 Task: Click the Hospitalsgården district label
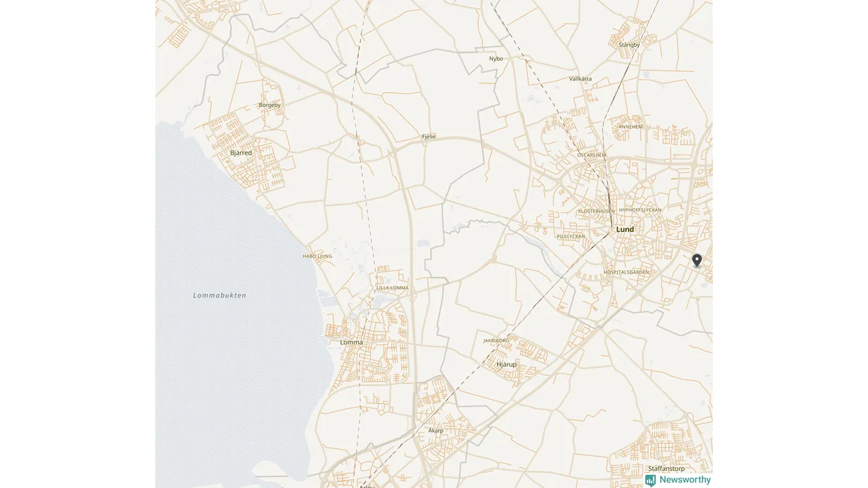tap(625, 272)
